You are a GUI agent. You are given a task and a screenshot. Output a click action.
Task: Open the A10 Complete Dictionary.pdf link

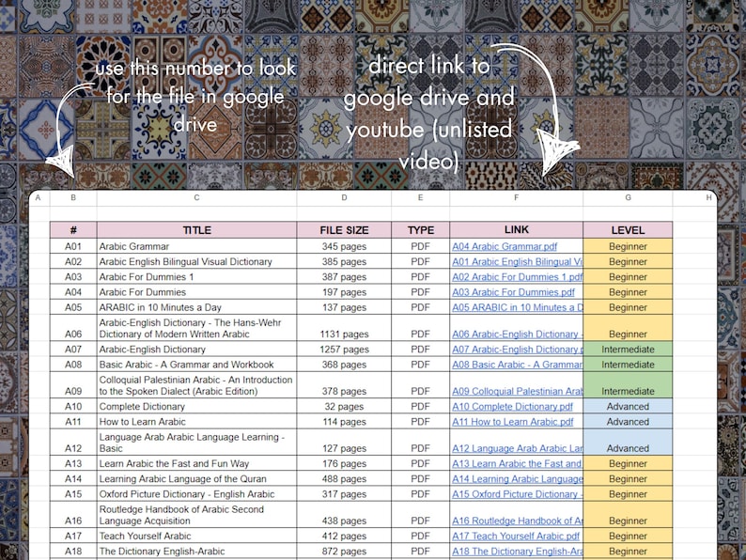(x=512, y=406)
